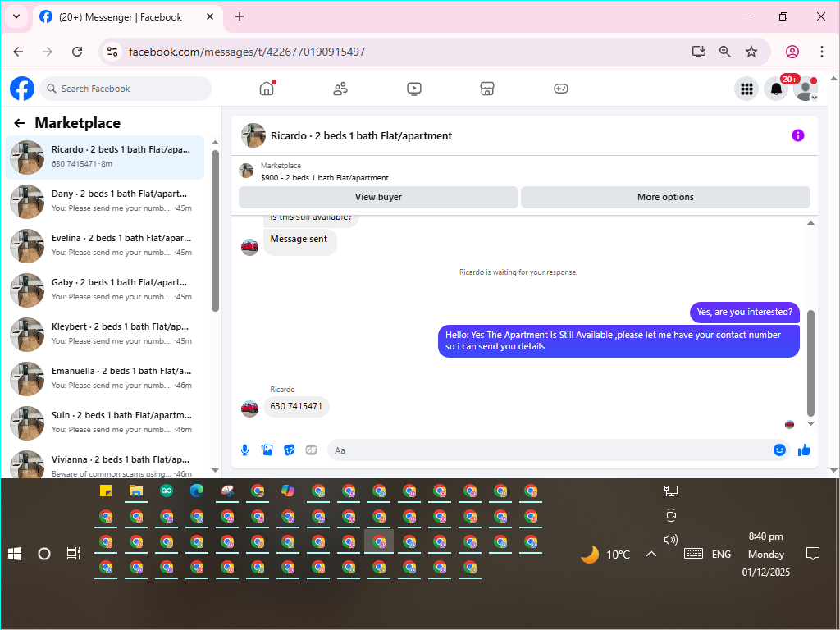Open the Gaming controller icon
Viewport: 840px width, 630px height.
561,89
